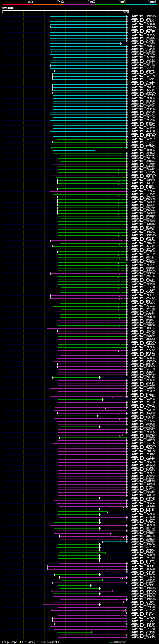This screenshot has width=159, height=644.
Task: Select hit label UniRef100_P11869
Action: [x=143, y=52]
